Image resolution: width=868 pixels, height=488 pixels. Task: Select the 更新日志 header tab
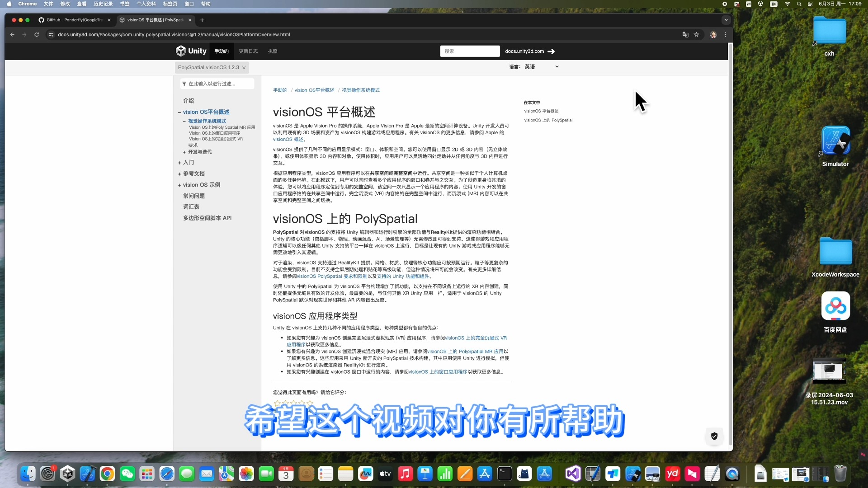pyautogui.click(x=248, y=51)
